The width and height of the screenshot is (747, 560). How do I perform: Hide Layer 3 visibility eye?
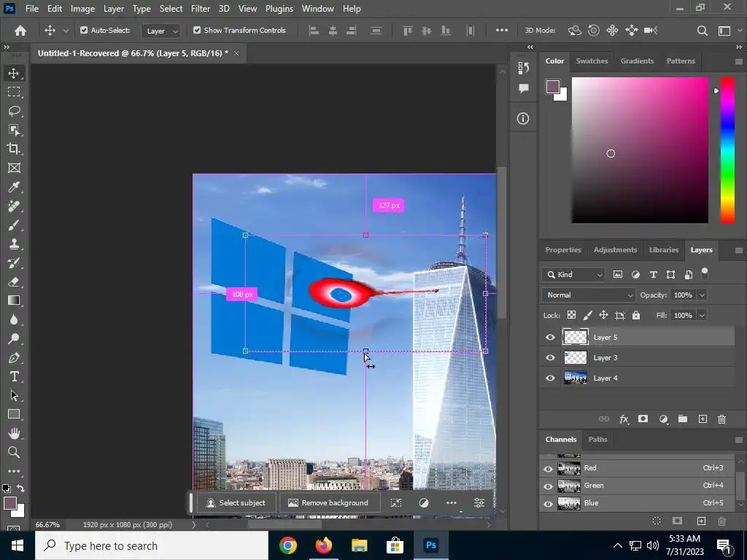coord(550,357)
